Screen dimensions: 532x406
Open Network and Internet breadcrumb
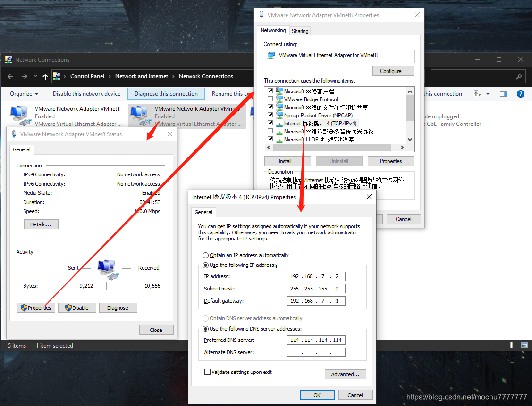(142, 76)
